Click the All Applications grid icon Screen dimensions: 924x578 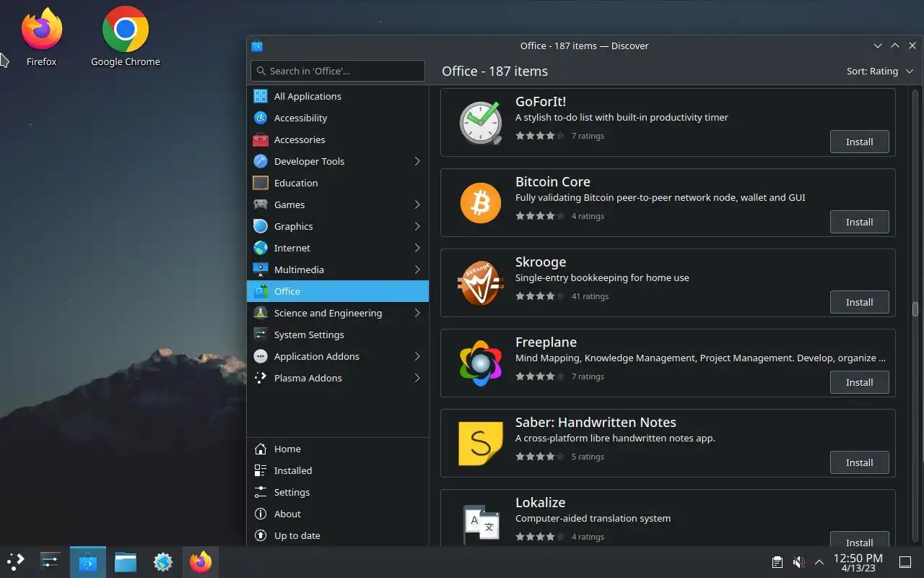coord(261,96)
